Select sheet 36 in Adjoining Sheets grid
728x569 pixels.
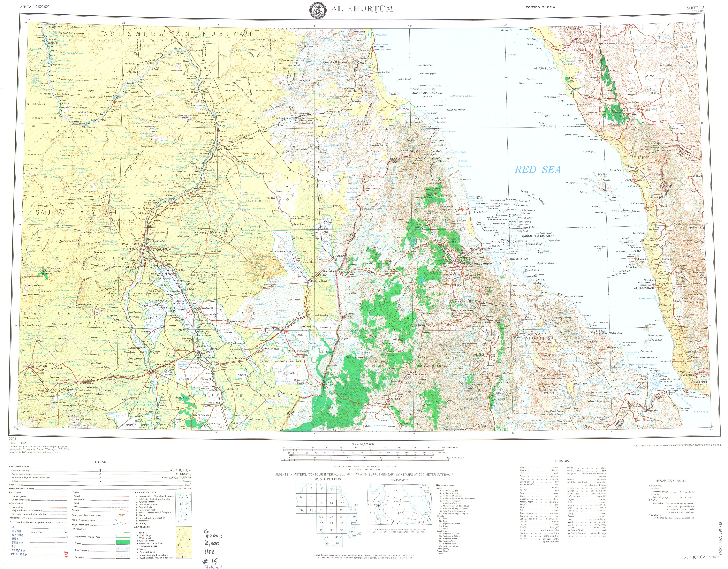point(337,543)
